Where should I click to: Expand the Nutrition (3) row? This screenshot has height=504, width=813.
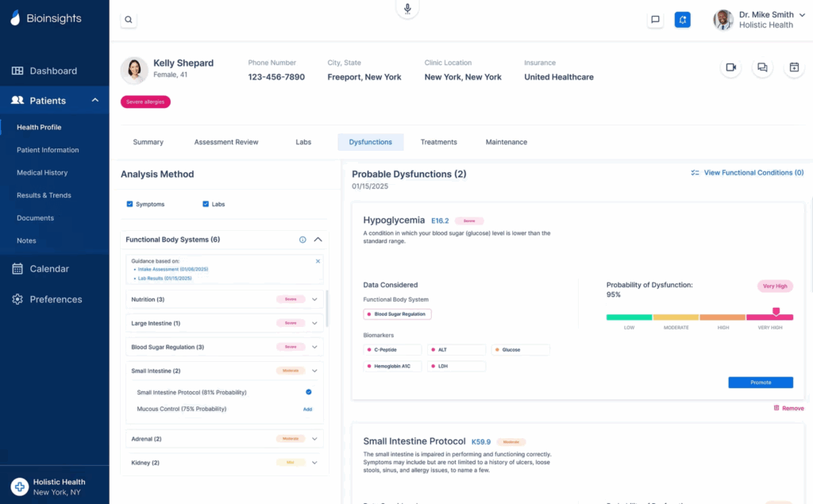pos(314,299)
